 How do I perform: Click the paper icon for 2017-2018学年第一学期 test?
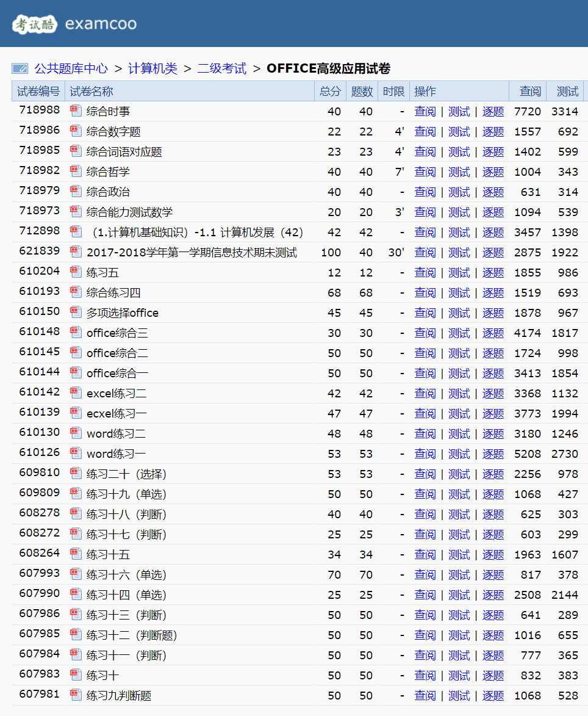pyautogui.click(x=76, y=252)
